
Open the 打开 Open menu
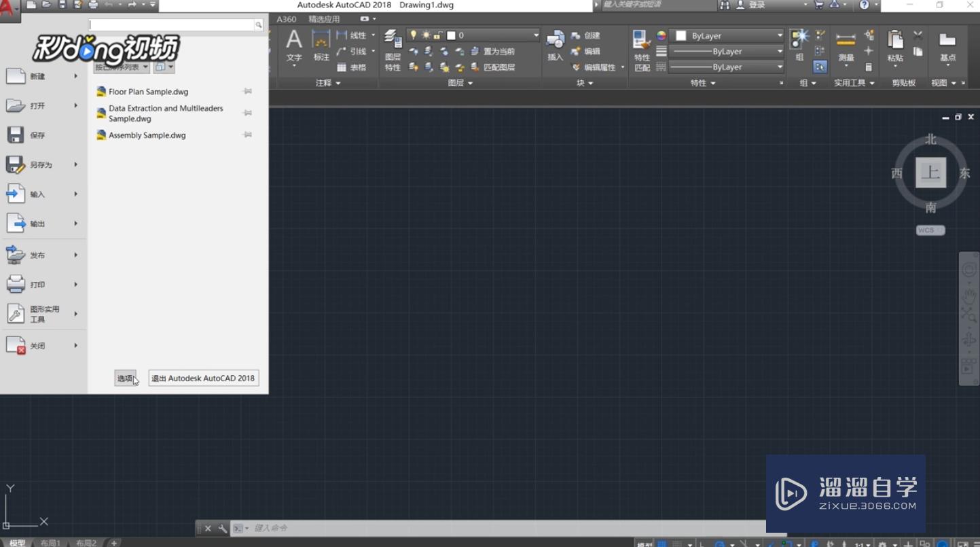(43, 106)
